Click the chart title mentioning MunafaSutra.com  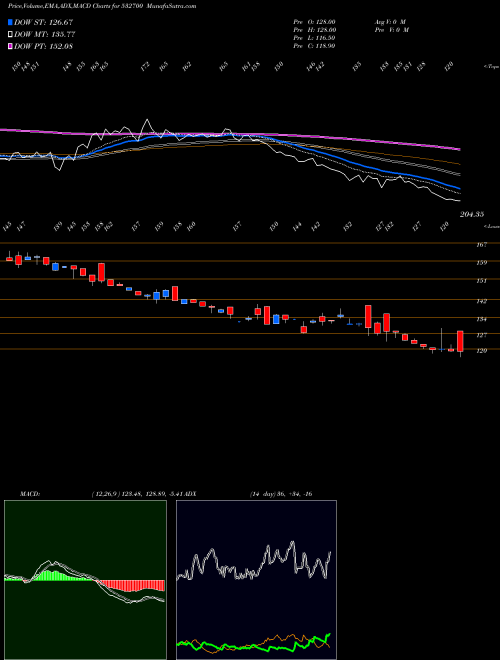tap(102, 6)
